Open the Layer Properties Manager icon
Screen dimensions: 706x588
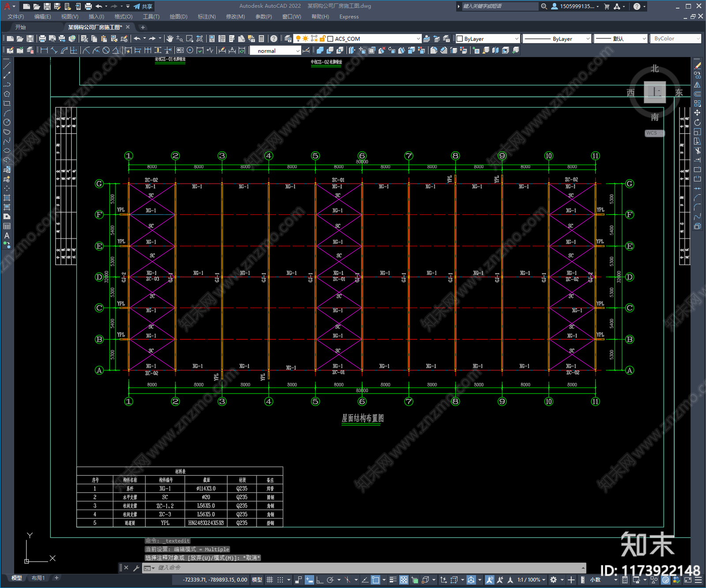point(288,39)
